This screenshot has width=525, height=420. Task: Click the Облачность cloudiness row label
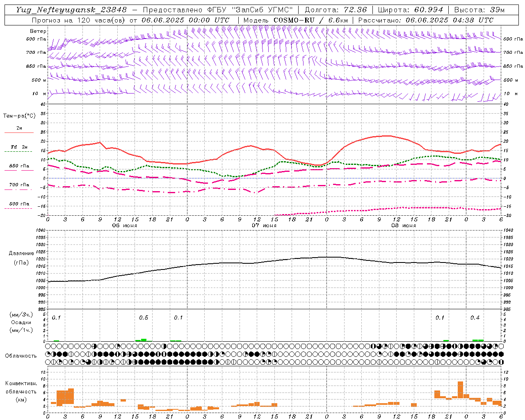[21, 356]
